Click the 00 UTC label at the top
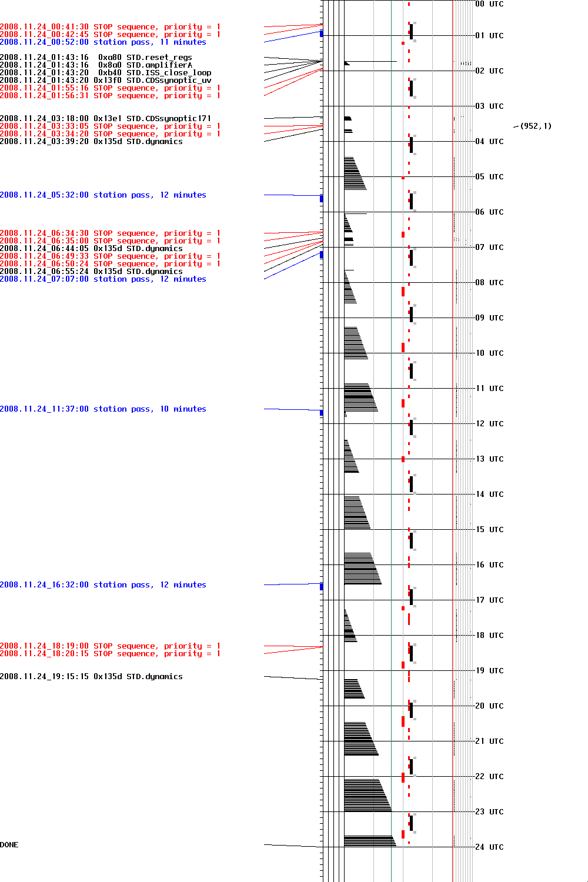588x882 pixels. pos(489,4)
